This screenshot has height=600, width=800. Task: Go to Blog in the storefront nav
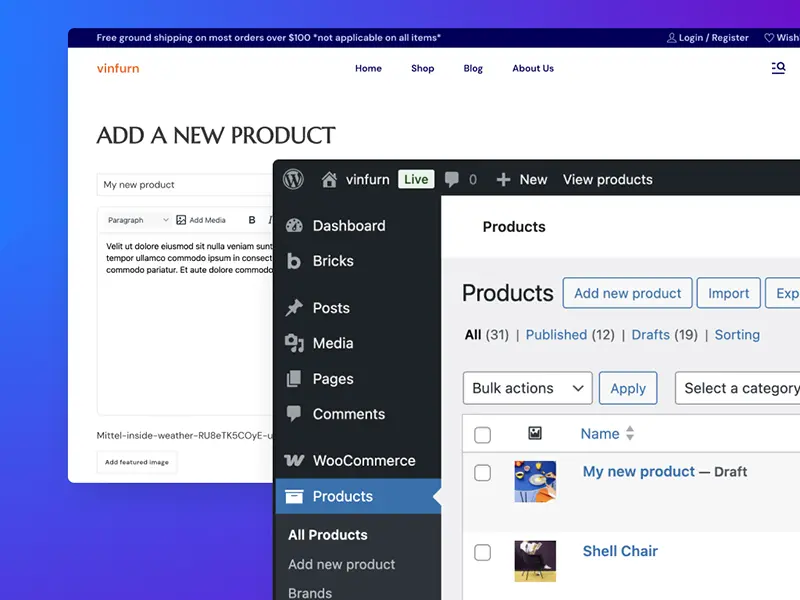[473, 68]
